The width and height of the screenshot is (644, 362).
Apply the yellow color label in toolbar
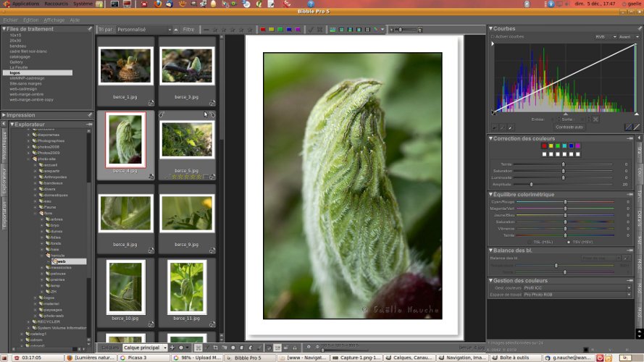(272, 30)
